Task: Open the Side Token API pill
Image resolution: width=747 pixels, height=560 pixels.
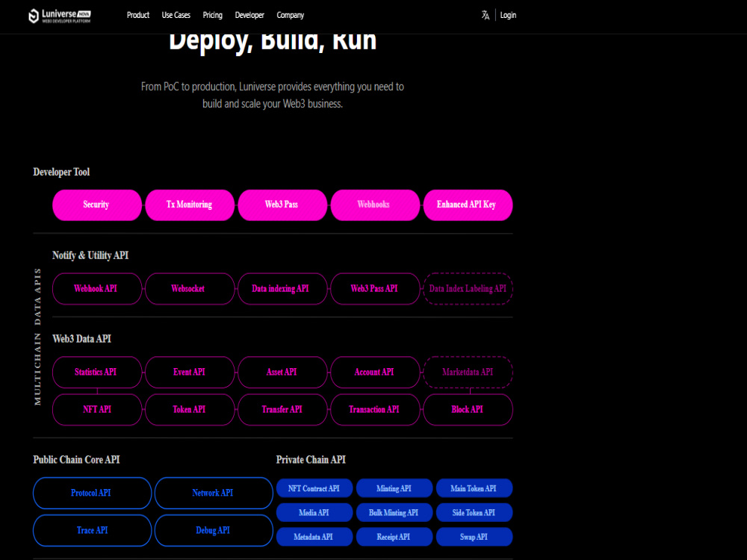Action: [x=474, y=513]
